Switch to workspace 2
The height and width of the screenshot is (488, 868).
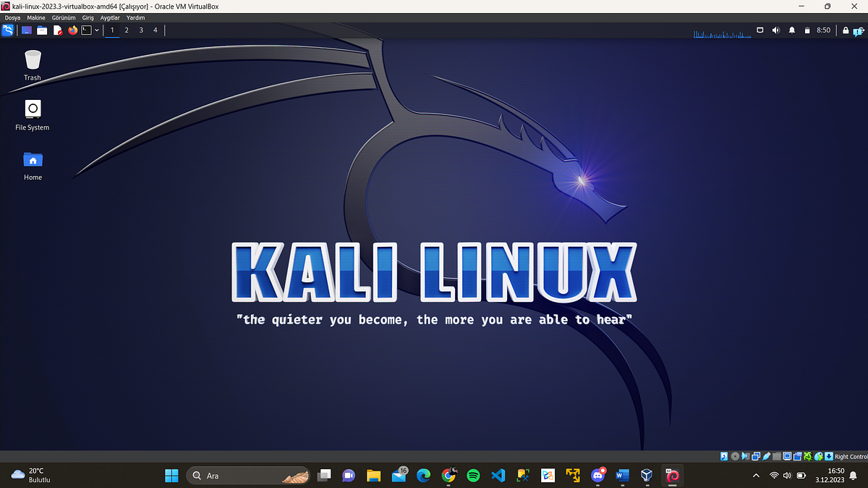click(127, 30)
